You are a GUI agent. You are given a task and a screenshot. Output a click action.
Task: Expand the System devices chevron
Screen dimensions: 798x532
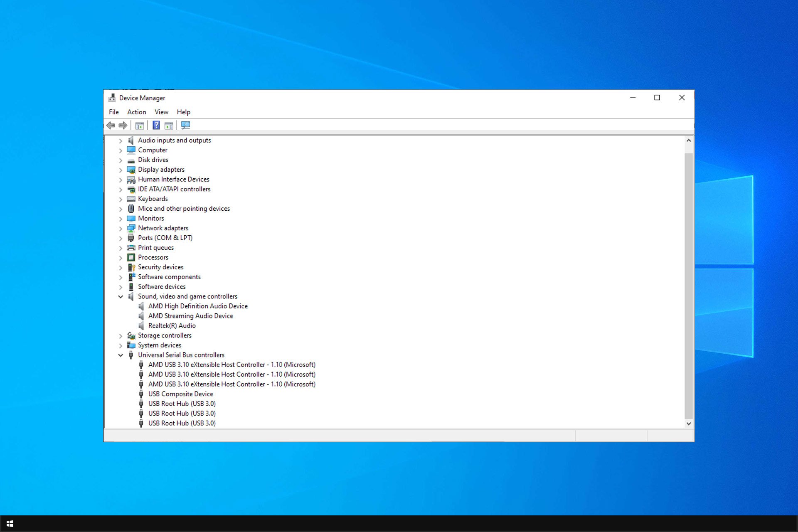[121, 345]
